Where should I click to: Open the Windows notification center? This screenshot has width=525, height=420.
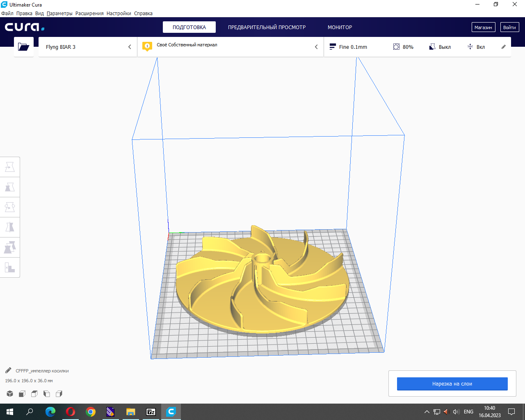click(511, 412)
